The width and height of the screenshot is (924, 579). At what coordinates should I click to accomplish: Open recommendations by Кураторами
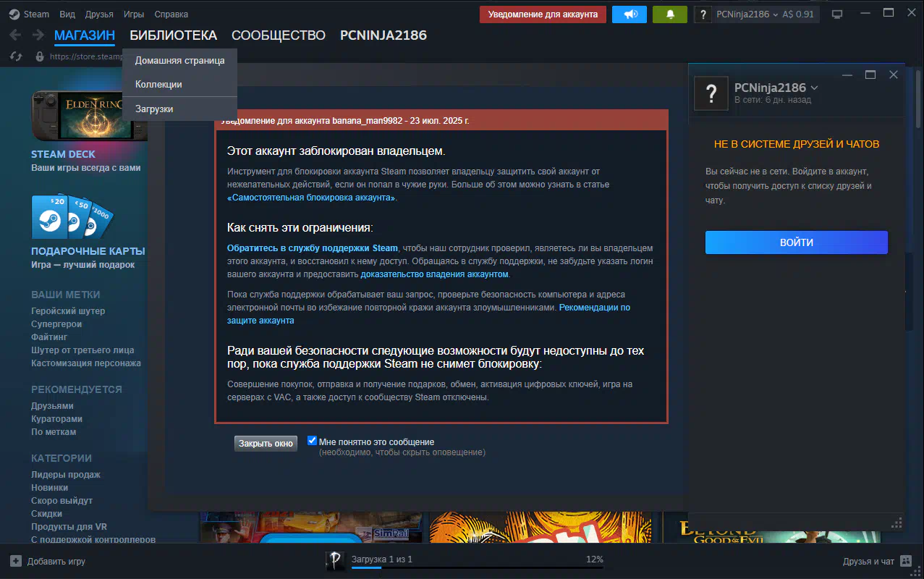[56, 419]
